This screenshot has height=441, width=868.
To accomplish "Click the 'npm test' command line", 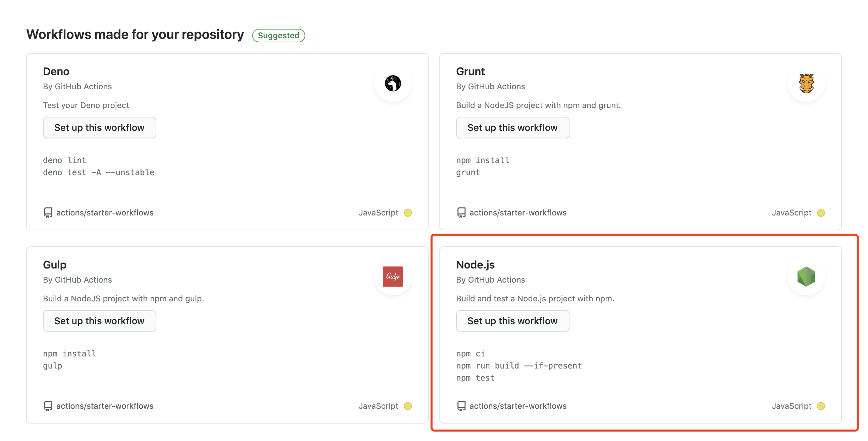I will pyautogui.click(x=476, y=378).
